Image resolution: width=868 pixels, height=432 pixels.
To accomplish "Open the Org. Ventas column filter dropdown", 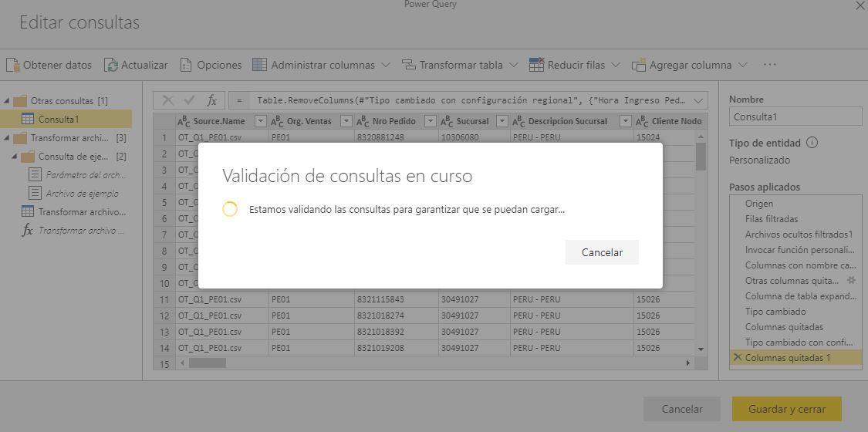I will 346,121.
